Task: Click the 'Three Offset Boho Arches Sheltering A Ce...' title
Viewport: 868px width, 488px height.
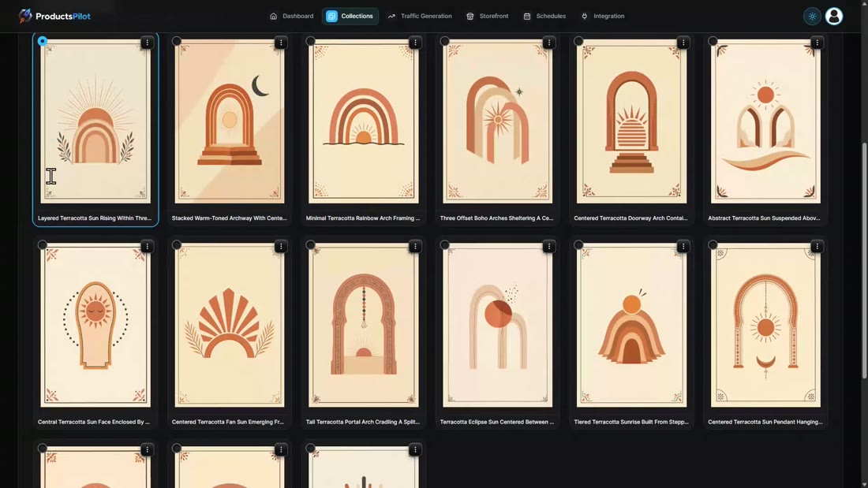Action: (496, 218)
